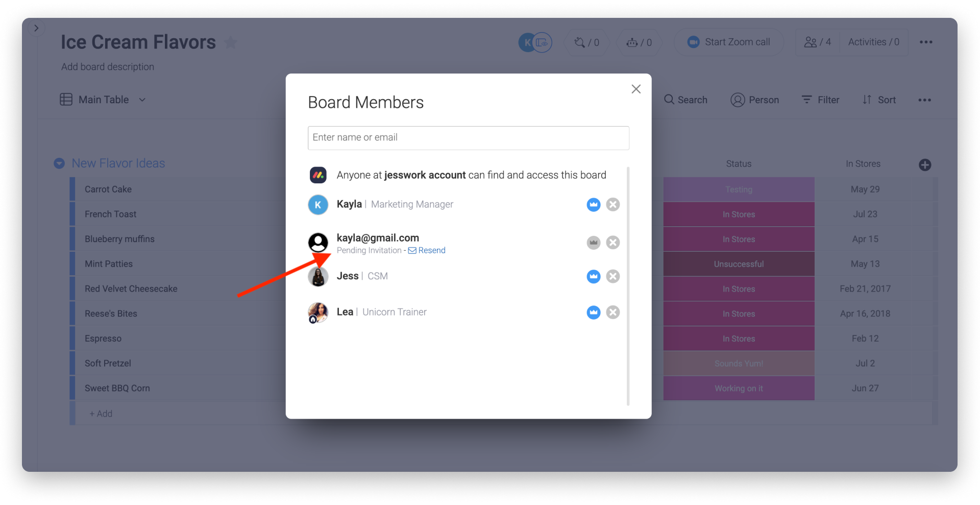Resend invitation to kayla@gmail.com
The height and width of the screenshot is (505, 980).
pyautogui.click(x=427, y=250)
